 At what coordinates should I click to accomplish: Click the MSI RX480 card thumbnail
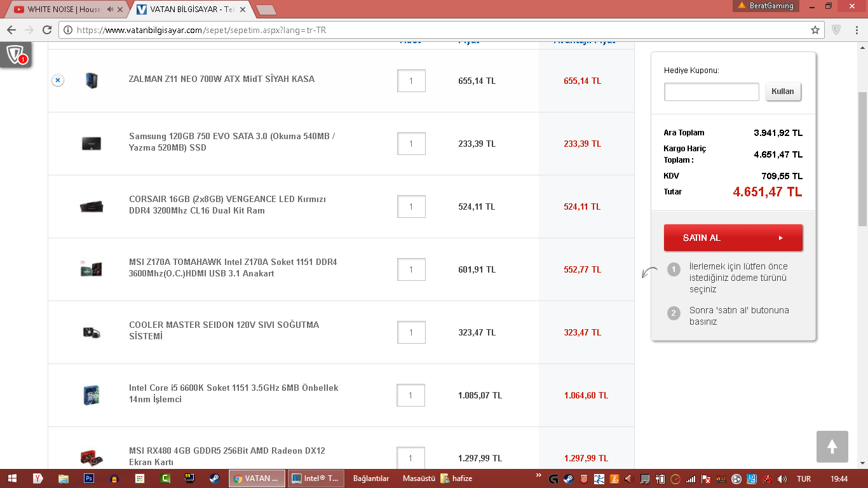[92, 457]
